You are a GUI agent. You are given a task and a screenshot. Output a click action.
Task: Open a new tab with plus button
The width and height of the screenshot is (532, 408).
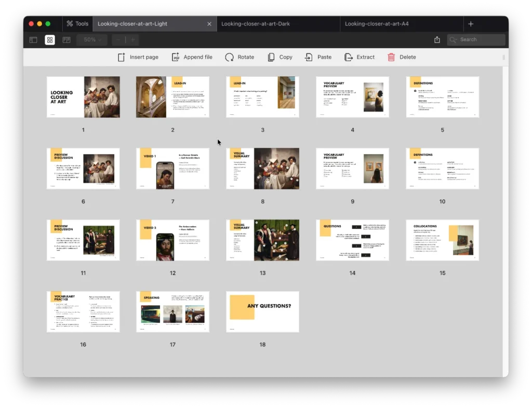coord(471,24)
